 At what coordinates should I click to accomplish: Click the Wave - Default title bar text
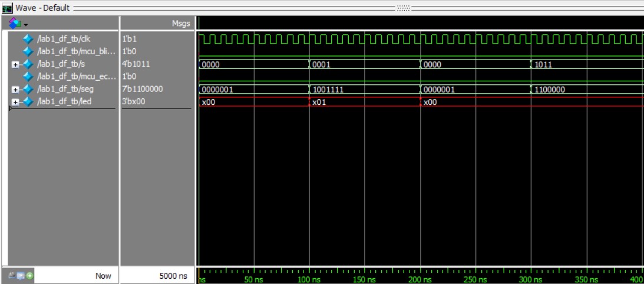click(42, 8)
